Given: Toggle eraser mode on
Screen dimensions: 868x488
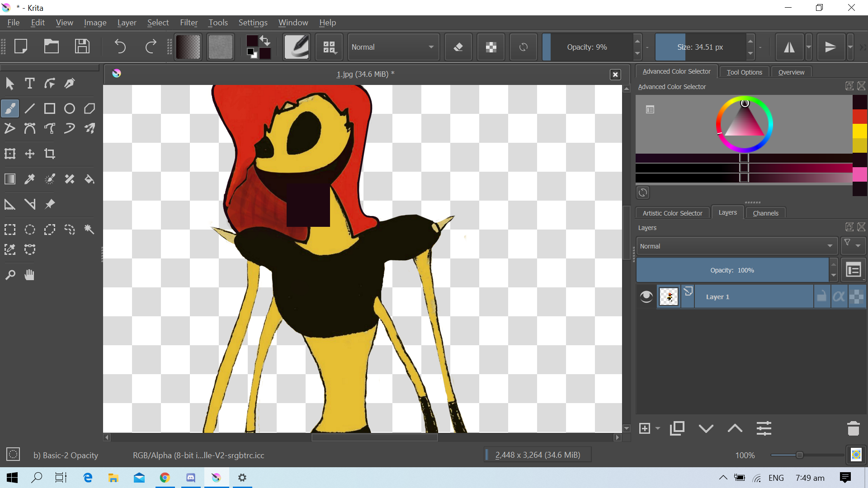Looking at the screenshot, I should 458,47.
